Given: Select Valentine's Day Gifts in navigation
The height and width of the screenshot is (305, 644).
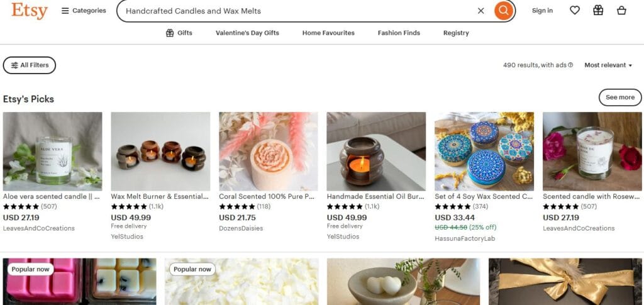Looking at the screenshot, I should coord(247,33).
